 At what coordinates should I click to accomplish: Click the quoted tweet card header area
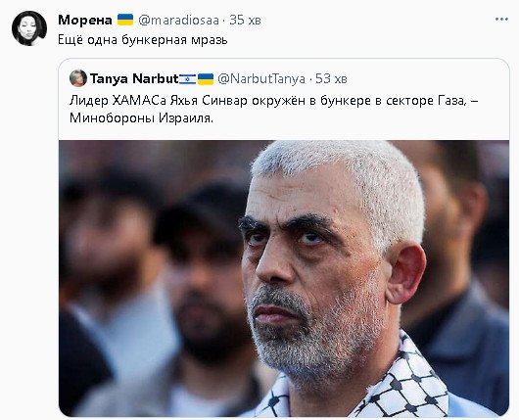[x=284, y=78]
